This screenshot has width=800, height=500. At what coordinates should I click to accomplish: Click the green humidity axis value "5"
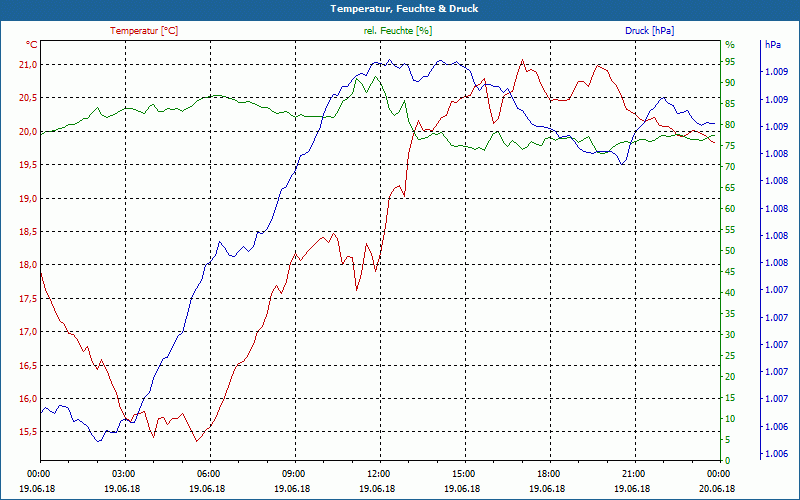coord(728,440)
